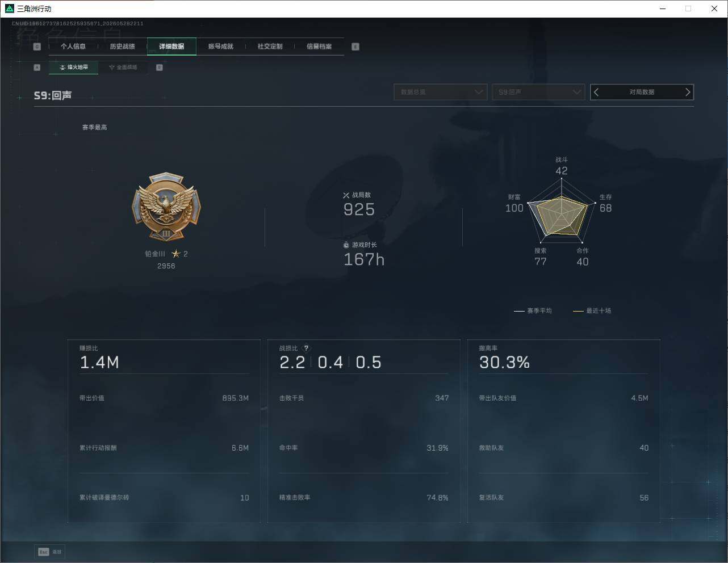Click the crossed-swords 战局数 icon
The width and height of the screenshot is (728, 563).
346,195
